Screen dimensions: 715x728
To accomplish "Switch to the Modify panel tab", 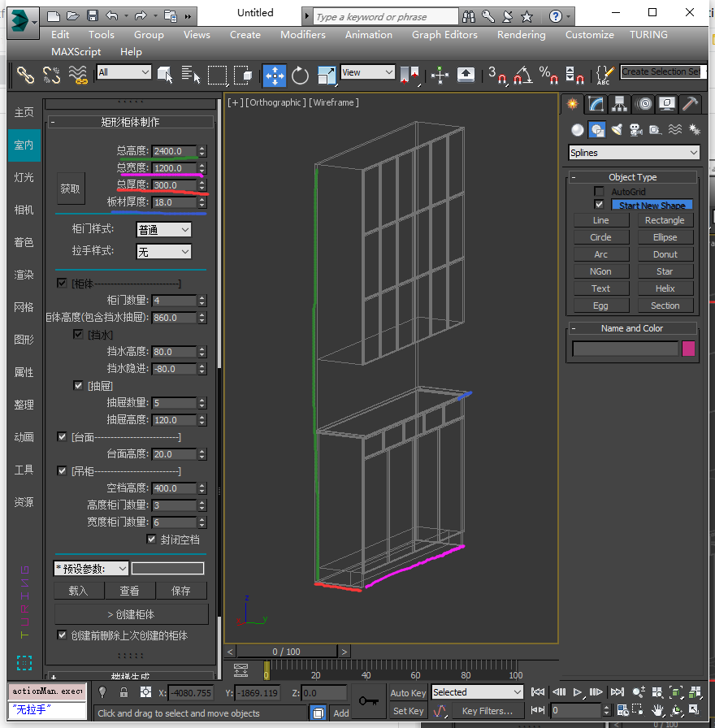I will coord(596,104).
